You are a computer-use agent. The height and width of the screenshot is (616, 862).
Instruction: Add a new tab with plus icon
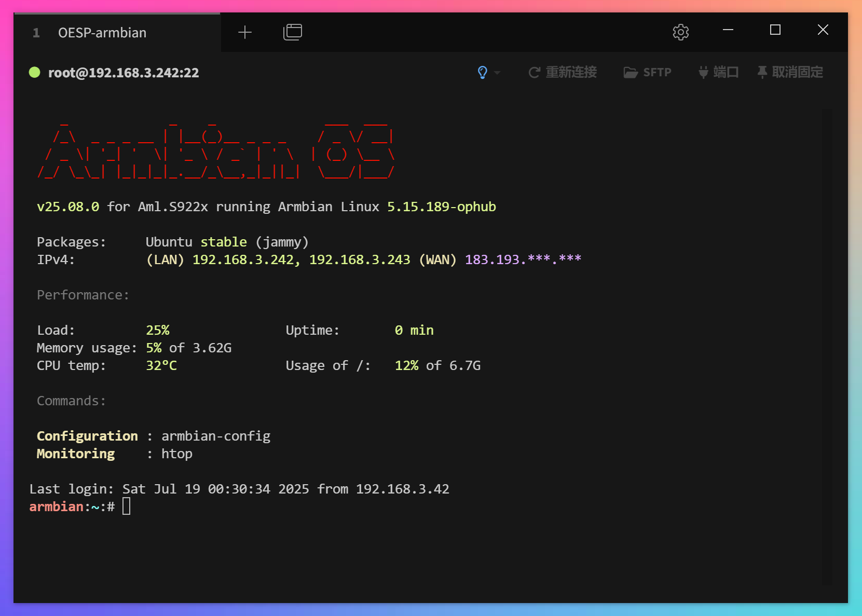[245, 32]
